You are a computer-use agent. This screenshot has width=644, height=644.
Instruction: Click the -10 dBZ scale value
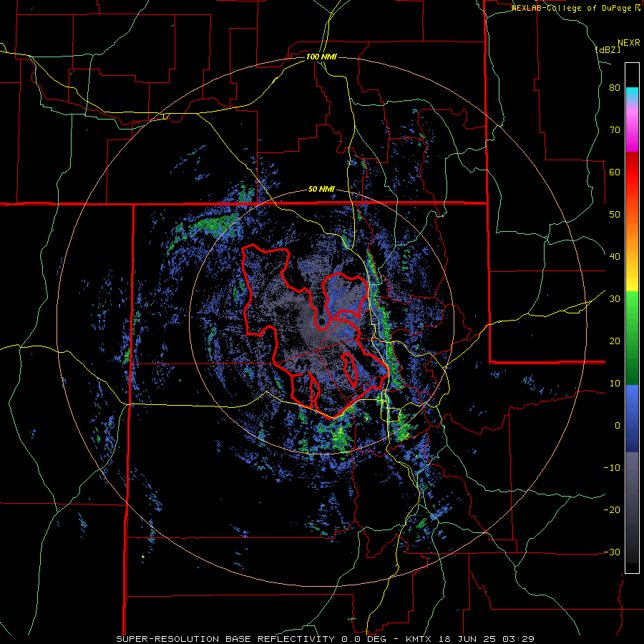(x=612, y=468)
